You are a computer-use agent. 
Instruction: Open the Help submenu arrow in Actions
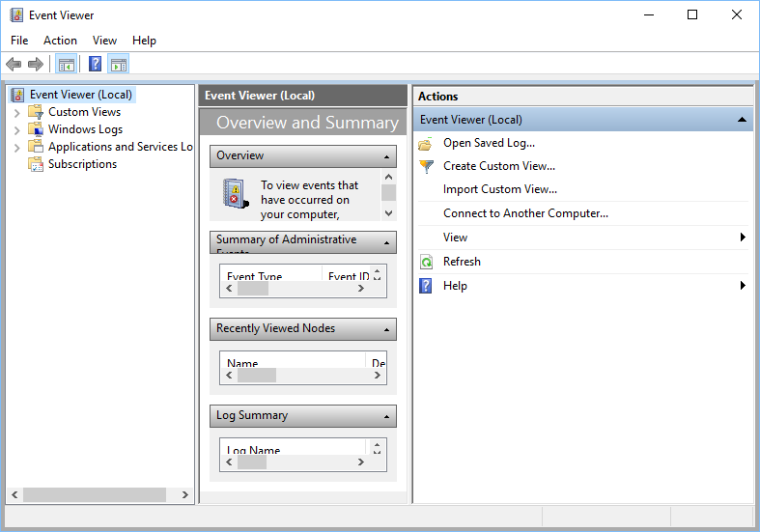[743, 286]
